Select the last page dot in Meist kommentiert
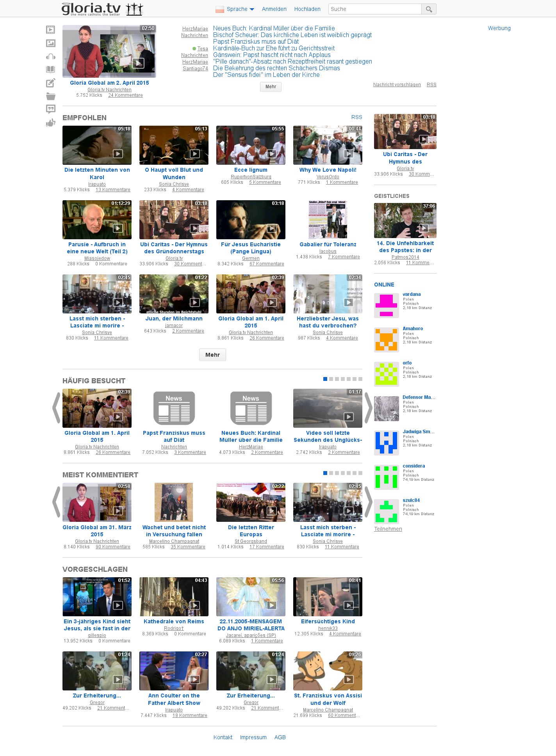The width and height of the screenshot is (556, 756). [x=360, y=473]
